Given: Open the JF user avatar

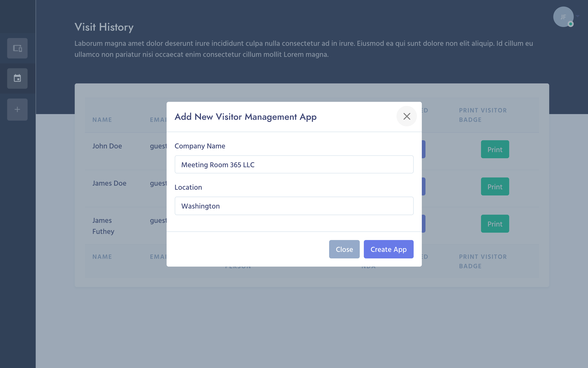Looking at the screenshot, I should (563, 17).
